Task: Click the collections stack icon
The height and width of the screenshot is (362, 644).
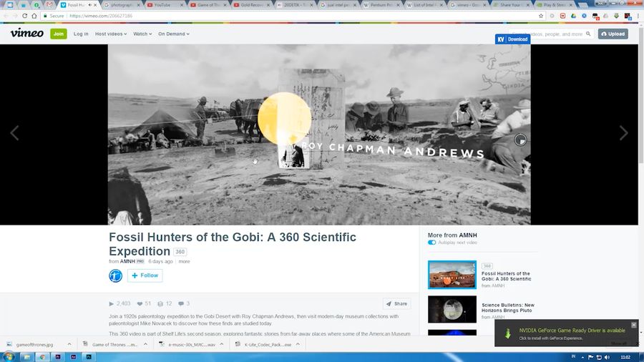Action: 160,304
